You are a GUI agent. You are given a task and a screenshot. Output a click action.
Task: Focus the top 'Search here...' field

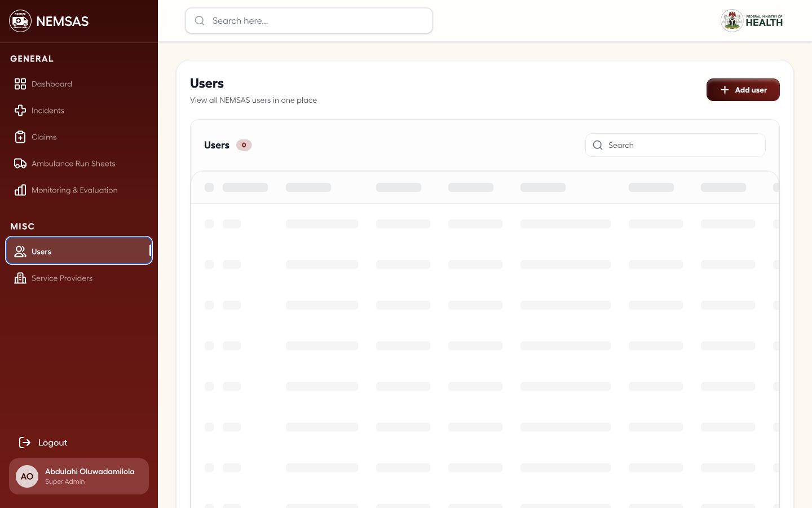pos(309,21)
